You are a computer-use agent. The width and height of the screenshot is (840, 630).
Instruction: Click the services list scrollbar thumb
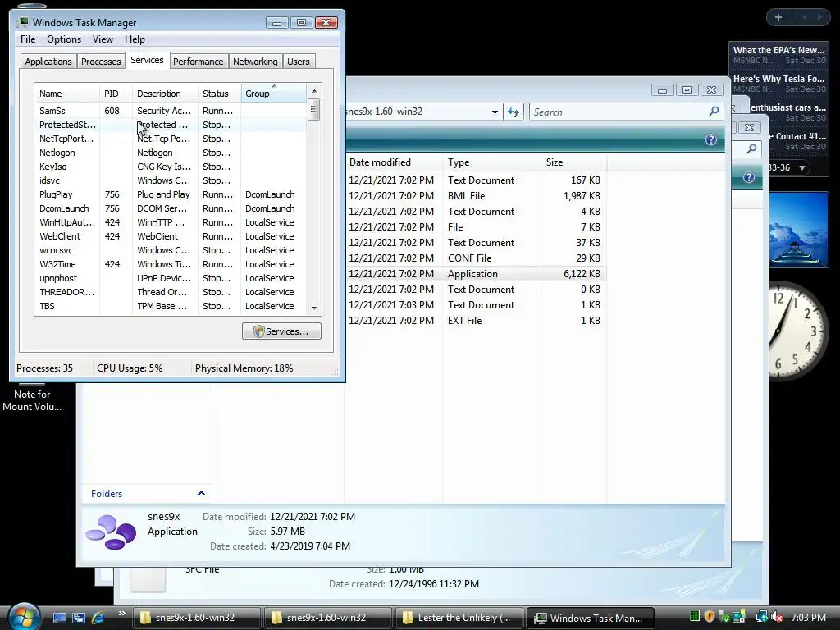pyautogui.click(x=314, y=109)
